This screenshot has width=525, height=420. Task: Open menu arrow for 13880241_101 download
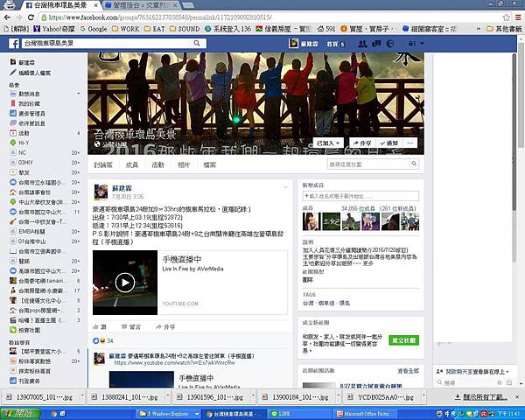[x=168, y=396]
